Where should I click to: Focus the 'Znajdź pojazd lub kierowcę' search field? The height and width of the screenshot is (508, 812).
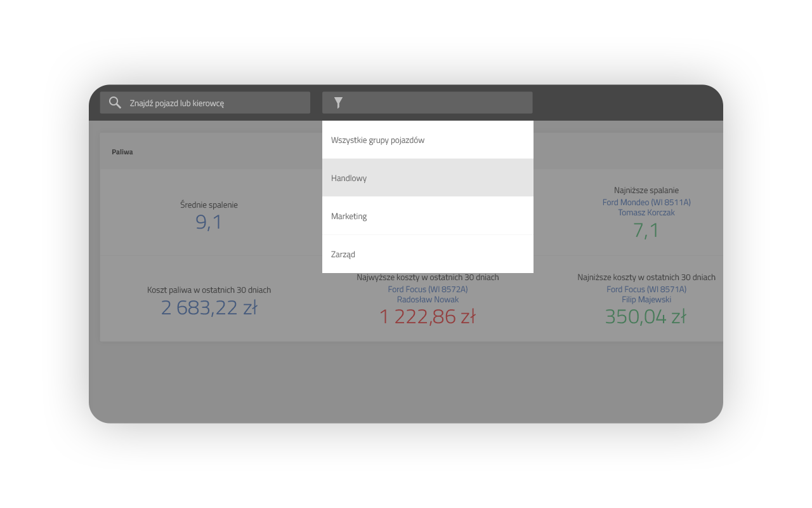[216, 103]
